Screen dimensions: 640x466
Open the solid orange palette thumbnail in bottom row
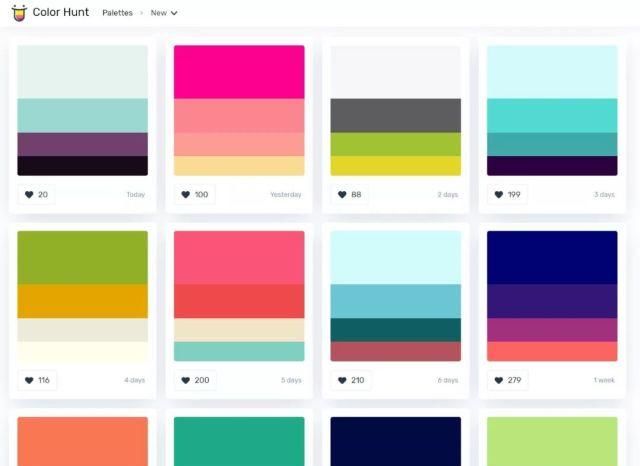[x=82, y=441]
